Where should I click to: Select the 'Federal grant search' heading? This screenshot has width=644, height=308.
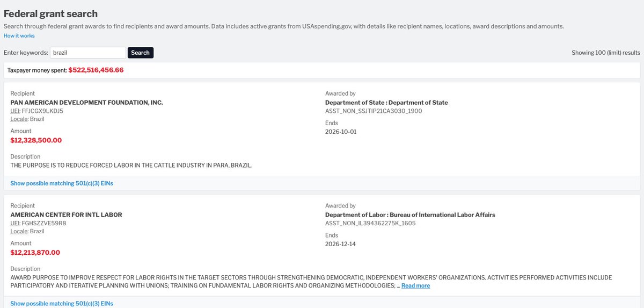click(51, 13)
